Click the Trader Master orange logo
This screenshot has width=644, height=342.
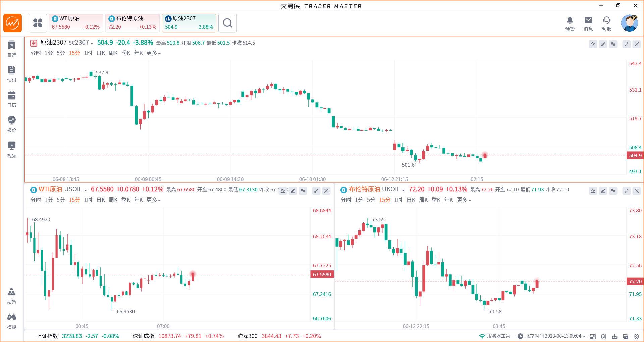pos(12,23)
